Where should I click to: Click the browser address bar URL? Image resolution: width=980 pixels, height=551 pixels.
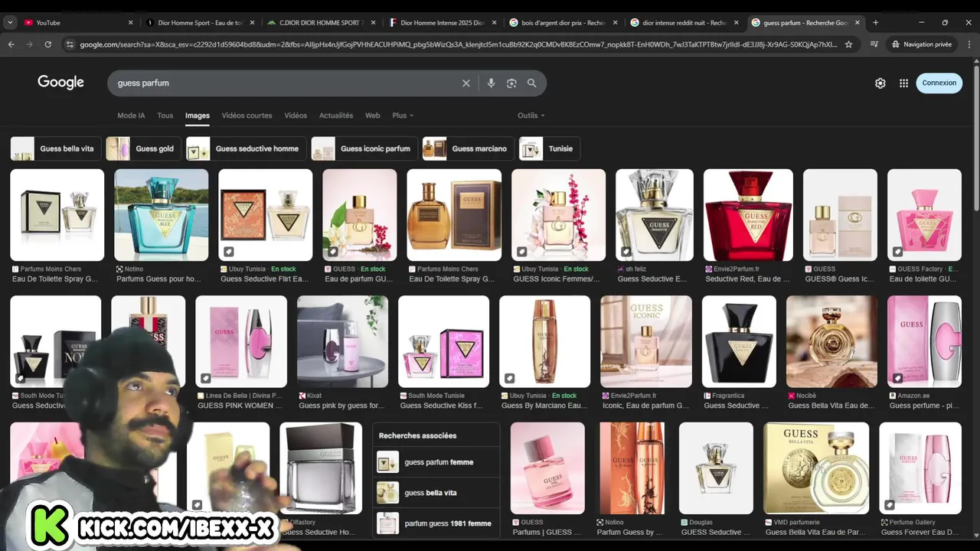tap(457, 44)
